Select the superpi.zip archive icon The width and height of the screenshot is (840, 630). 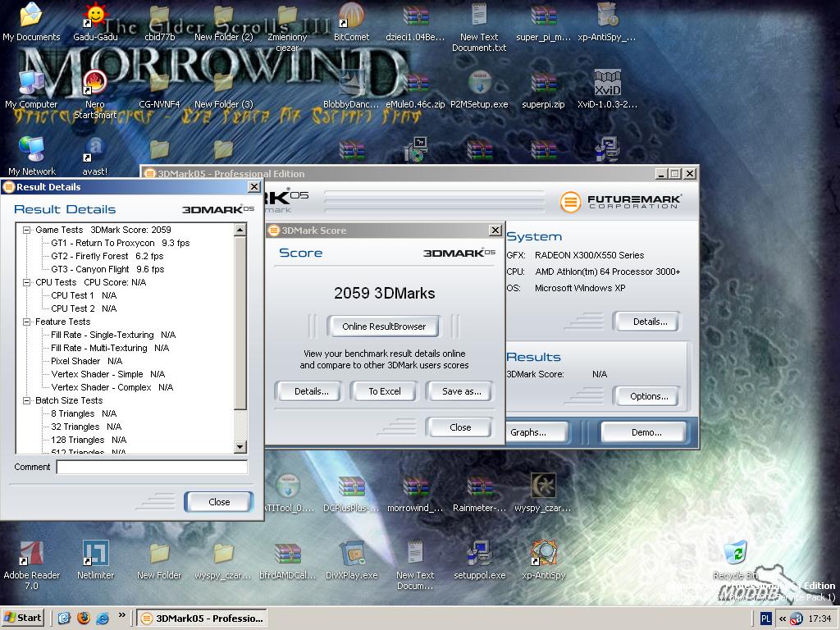pos(543,89)
